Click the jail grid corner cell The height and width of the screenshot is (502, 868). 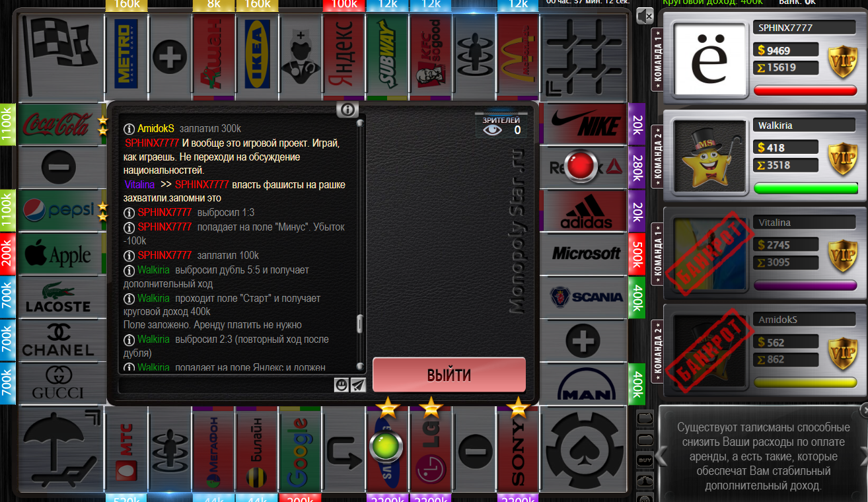point(584,55)
